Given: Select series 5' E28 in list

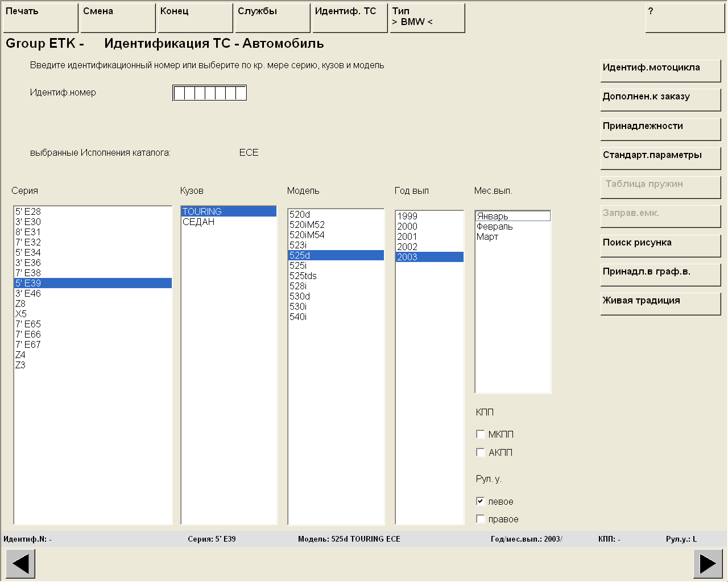Looking at the screenshot, I should pos(93,211).
